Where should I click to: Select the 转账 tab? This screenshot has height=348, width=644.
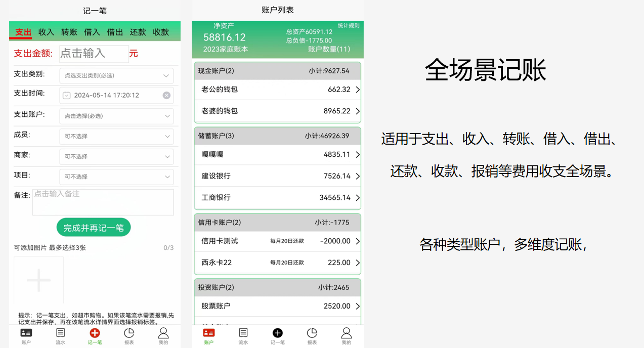[x=69, y=32]
